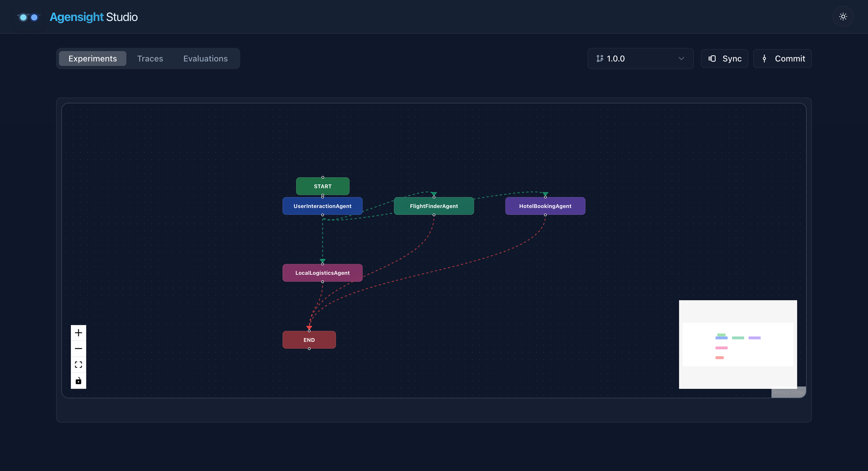This screenshot has width=868, height=471.
Task: Click the zoom out minus control
Action: 78,349
